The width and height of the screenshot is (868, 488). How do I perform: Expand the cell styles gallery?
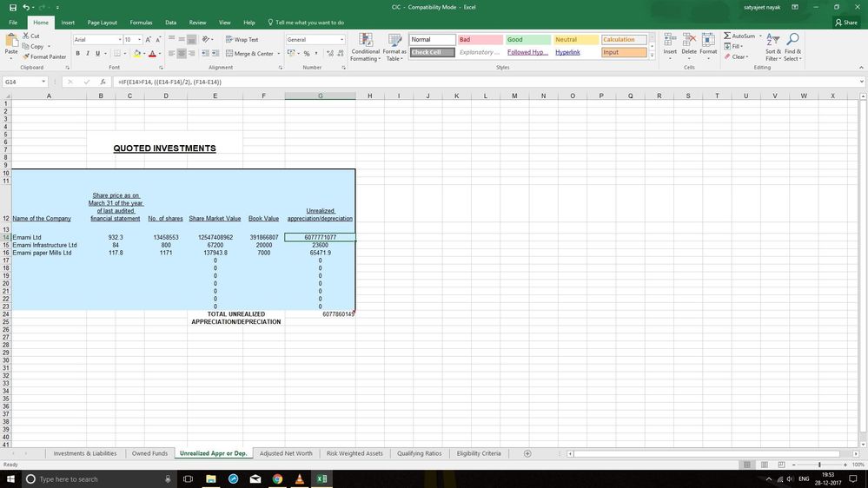point(653,56)
